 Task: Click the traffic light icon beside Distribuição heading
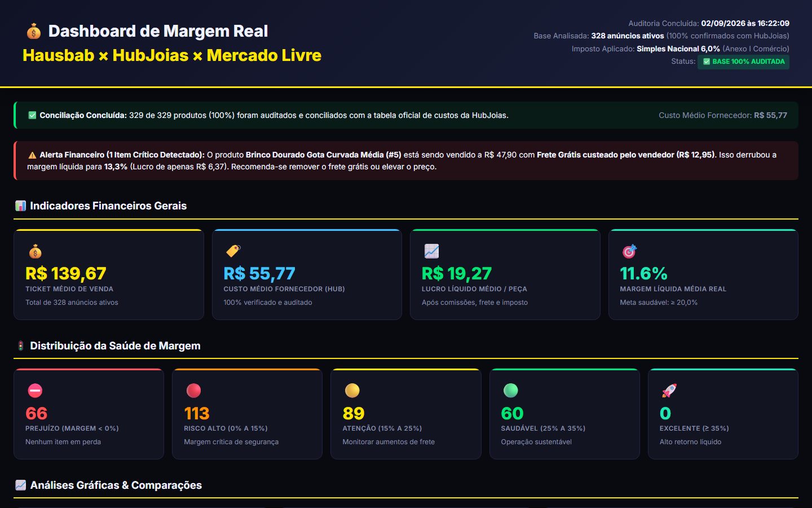pyautogui.click(x=20, y=346)
